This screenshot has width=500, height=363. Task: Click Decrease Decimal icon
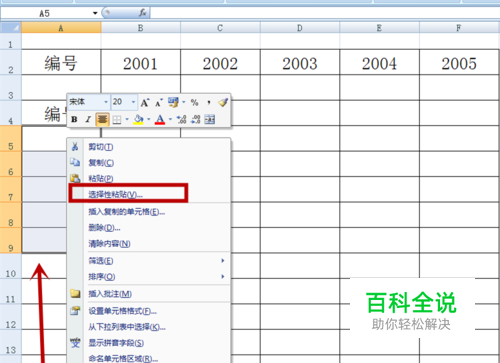tap(196, 119)
